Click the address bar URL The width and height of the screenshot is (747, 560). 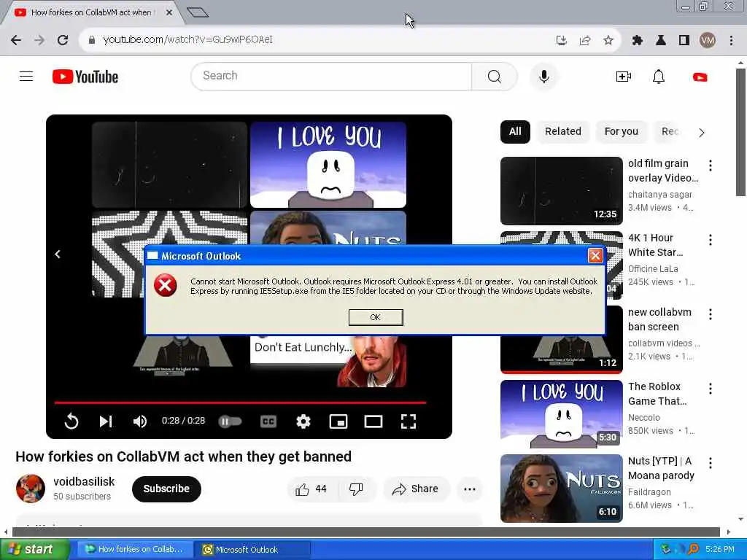(x=187, y=40)
